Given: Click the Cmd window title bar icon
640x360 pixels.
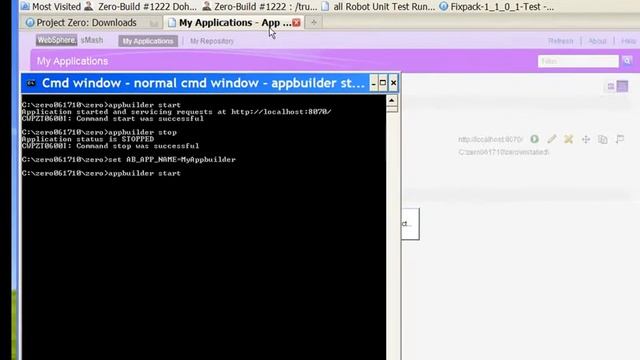Looking at the screenshot, I should [31, 83].
